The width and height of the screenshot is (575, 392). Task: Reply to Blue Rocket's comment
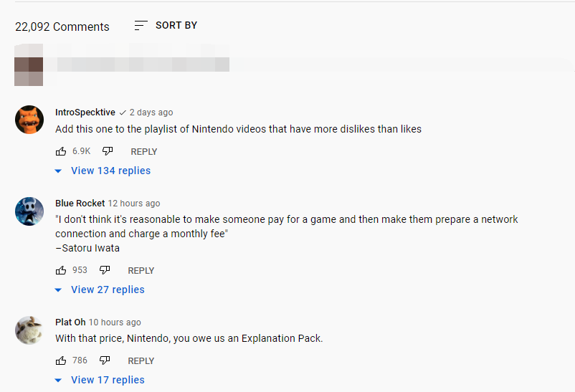pos(141,270)
